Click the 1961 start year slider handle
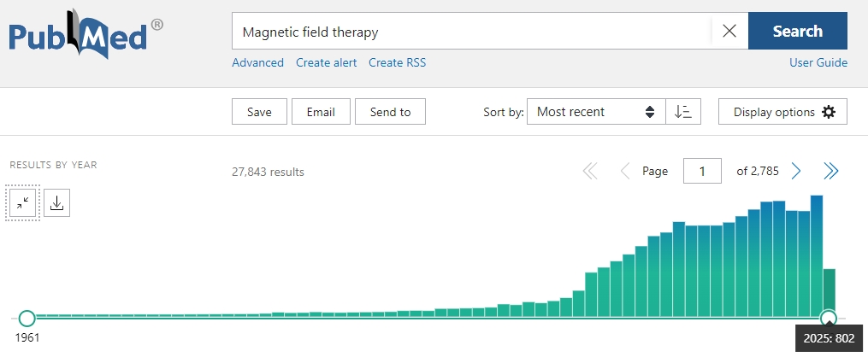Image resolution: width=868 pixels, height=357 pixels. (27, 319)
